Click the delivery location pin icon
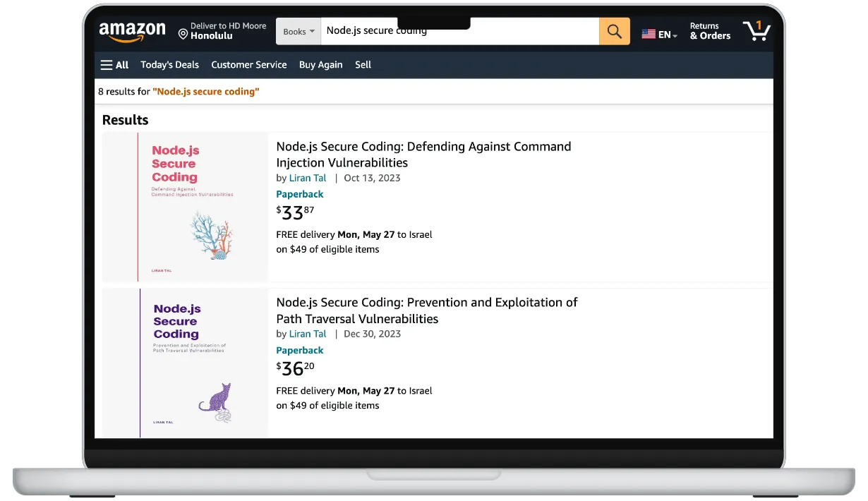 click(183, 33)
